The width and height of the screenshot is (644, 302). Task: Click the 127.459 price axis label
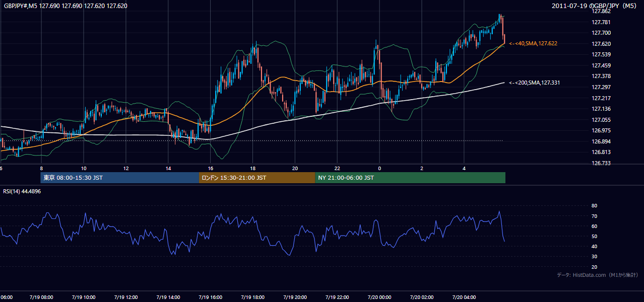[x=602, y=65]
